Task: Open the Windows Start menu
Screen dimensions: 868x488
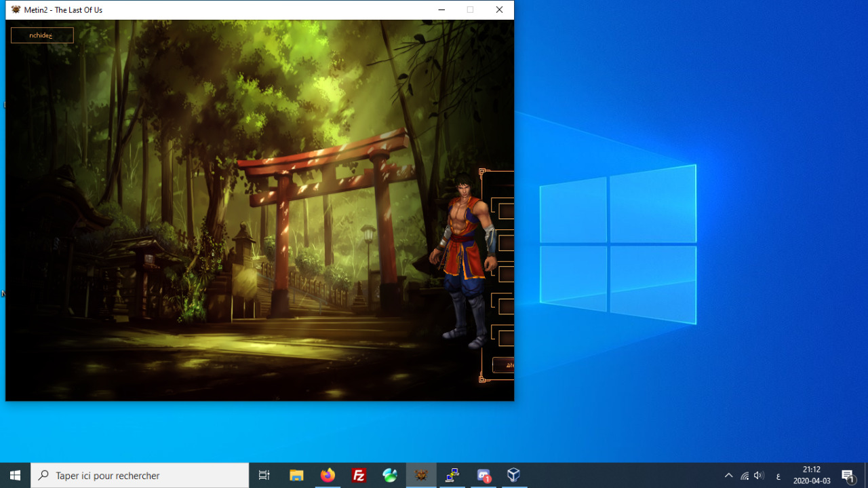Action: [15, 475]
